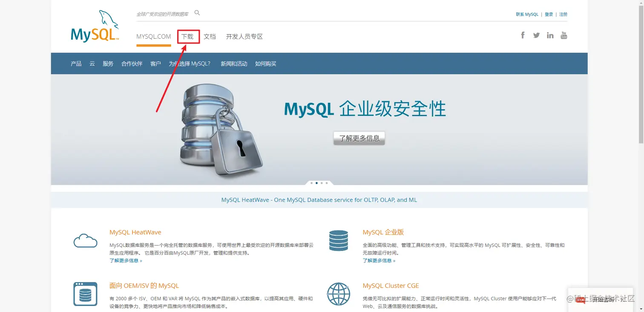
Task: Open the 合作伙伴 menu item
Action: point(132,64)
